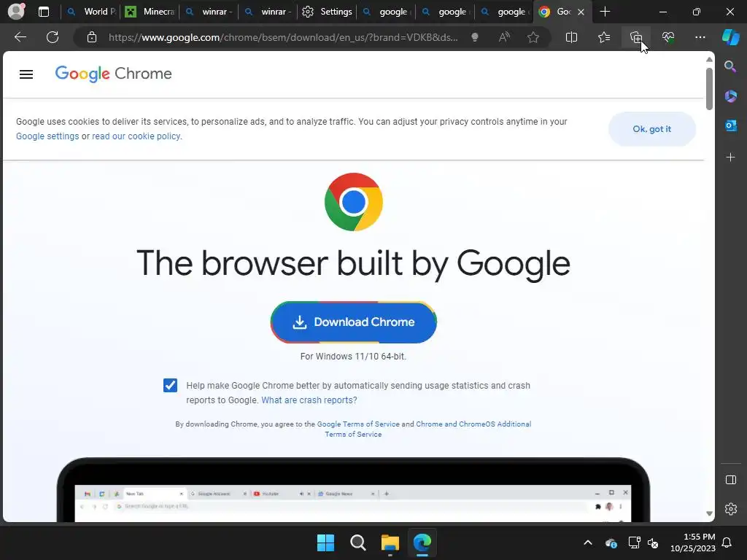The image size is (747, 560).
Task: Click the Google Chrome logo
Action: coord(113,74)
